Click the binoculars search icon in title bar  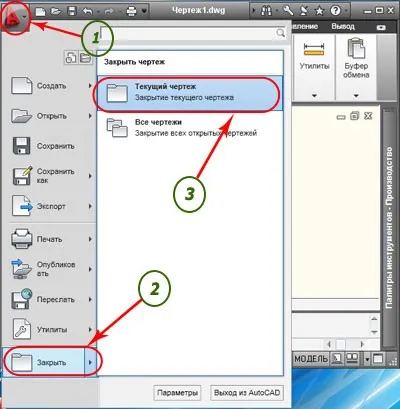266,11
